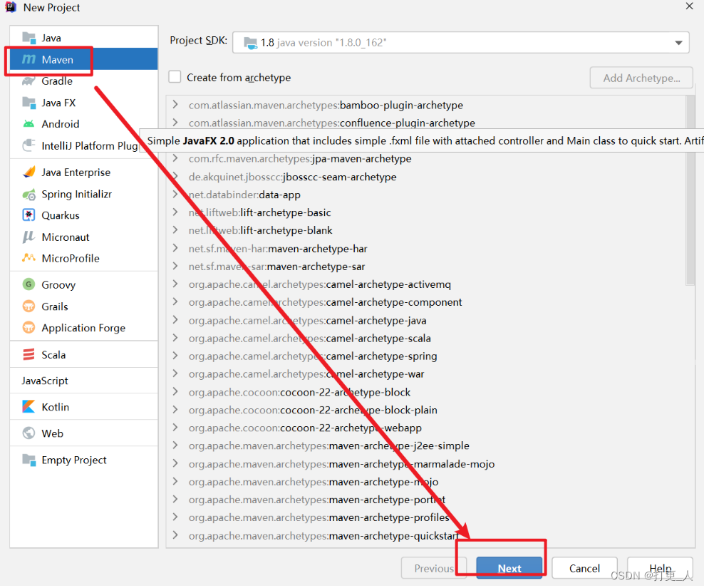Select maven-archetype-portlet row text
704x588 pixels.
coord(317,500)
